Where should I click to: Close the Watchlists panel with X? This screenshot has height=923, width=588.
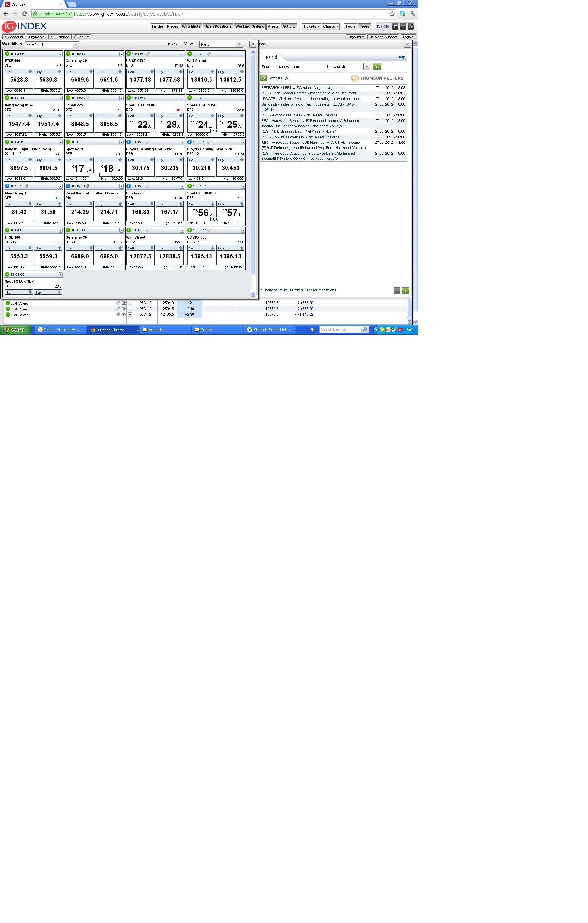[253, 44]
